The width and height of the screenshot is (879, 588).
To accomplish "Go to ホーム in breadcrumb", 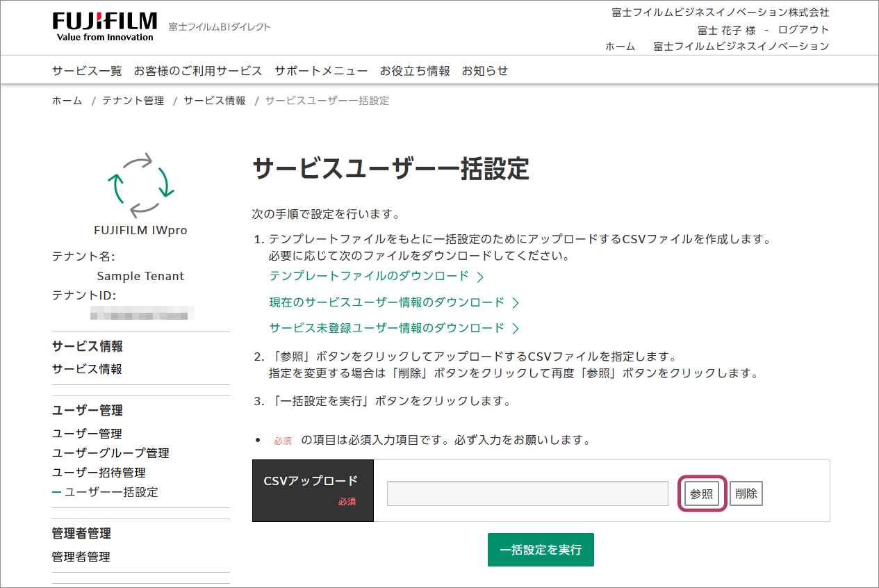I will click(x=67, y=101).
